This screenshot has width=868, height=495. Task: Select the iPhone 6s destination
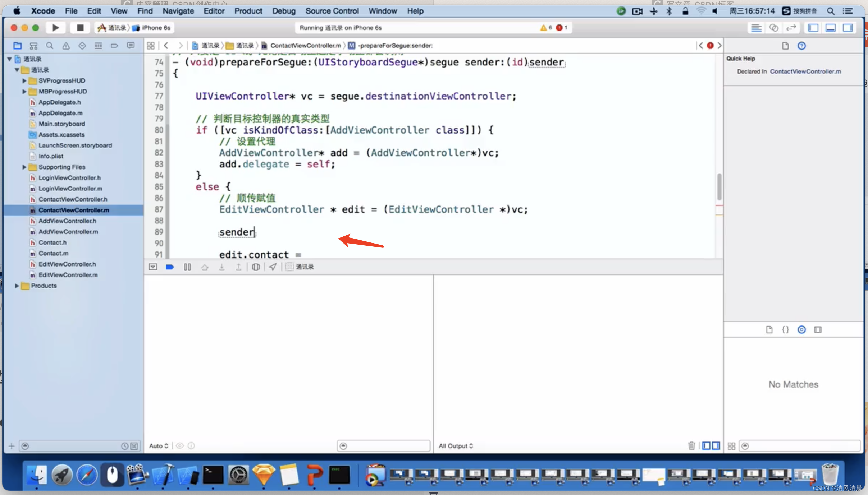coord(152,28)
